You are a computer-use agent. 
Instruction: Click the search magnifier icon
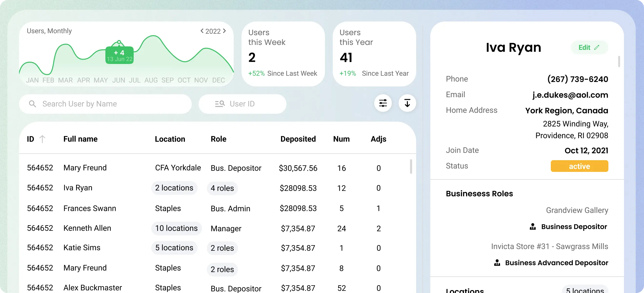pos(32,104)
